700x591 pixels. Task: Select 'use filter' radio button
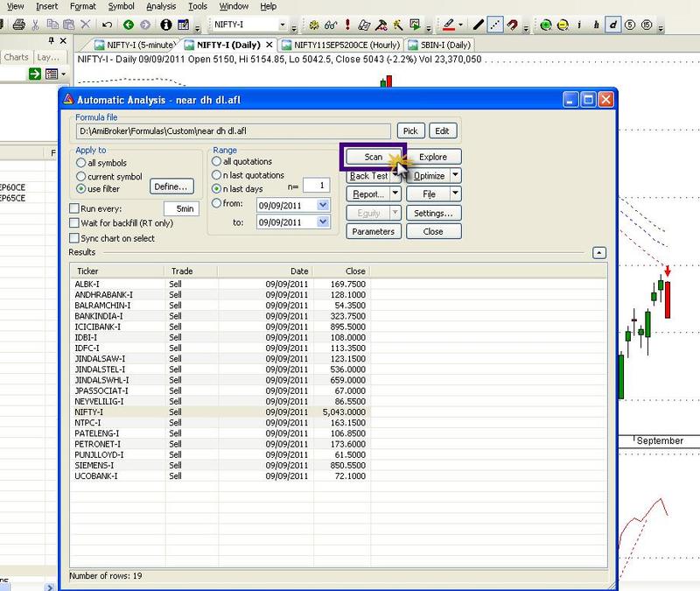tap(80, 188)
